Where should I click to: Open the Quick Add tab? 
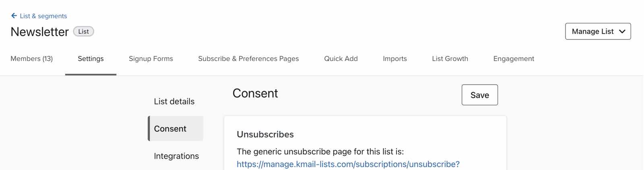click(341, 59)
